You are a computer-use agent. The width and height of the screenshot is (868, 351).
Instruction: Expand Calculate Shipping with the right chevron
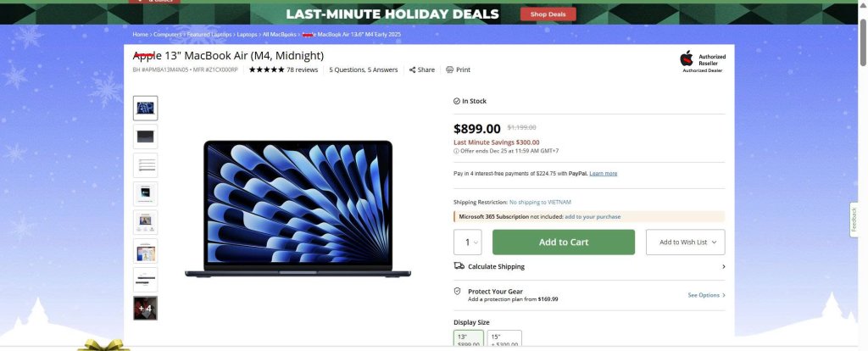[x=723, y=266]
